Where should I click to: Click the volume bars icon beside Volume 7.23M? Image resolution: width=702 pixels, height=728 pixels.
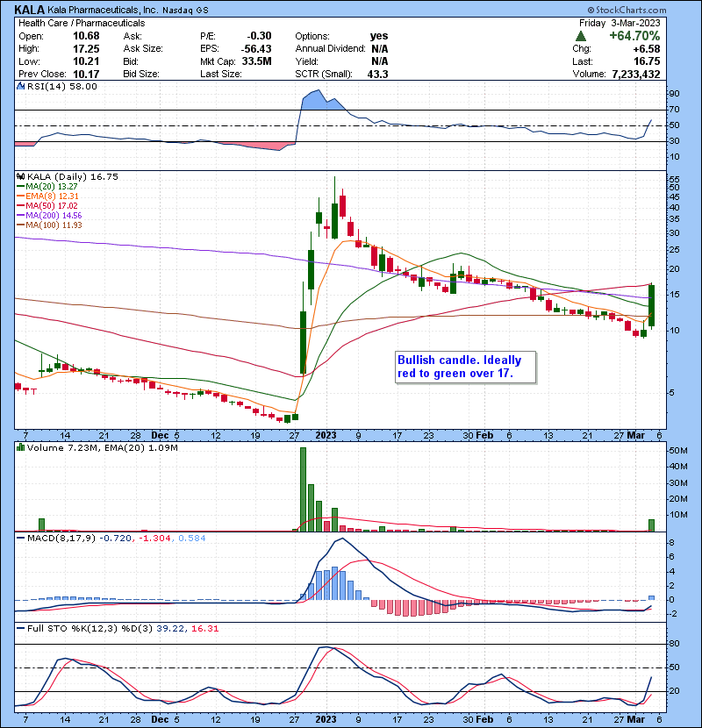point(20,447)
